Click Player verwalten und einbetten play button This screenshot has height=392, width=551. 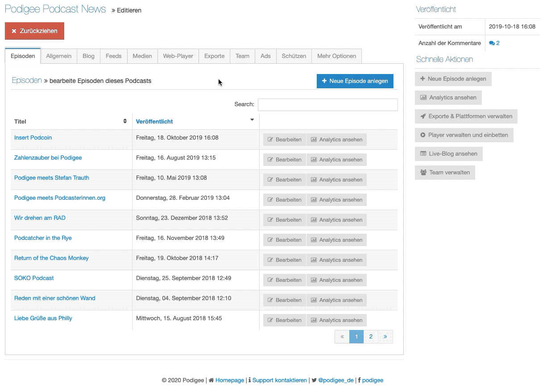pos(464,135)
